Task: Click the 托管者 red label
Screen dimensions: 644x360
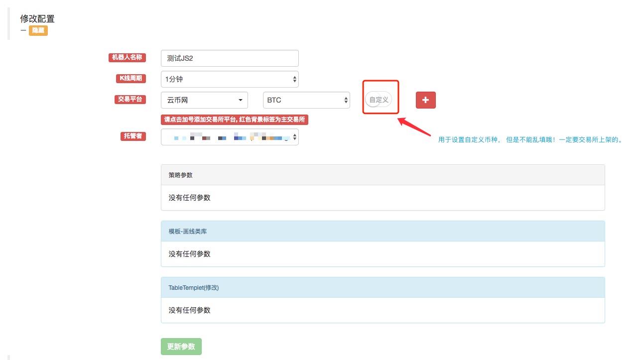Action: [133, 136]
